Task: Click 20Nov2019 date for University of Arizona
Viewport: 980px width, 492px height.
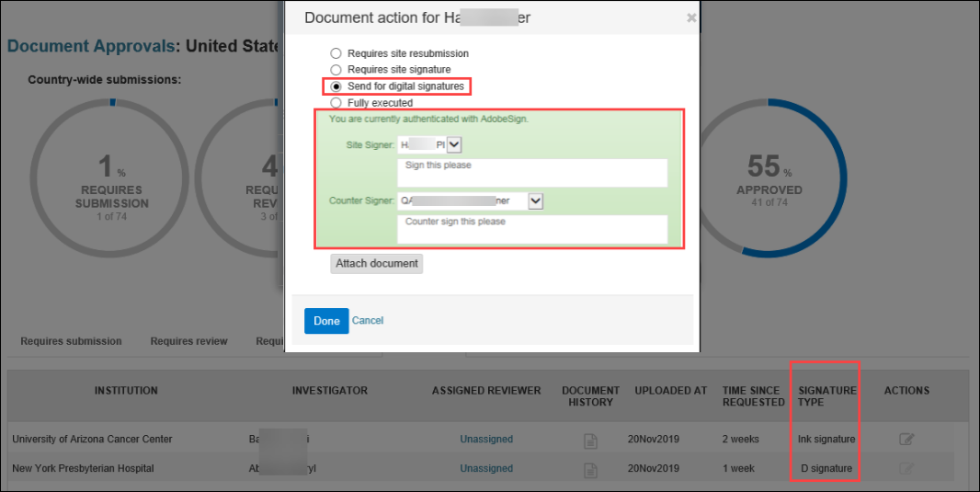Action: tap(653, 439)
